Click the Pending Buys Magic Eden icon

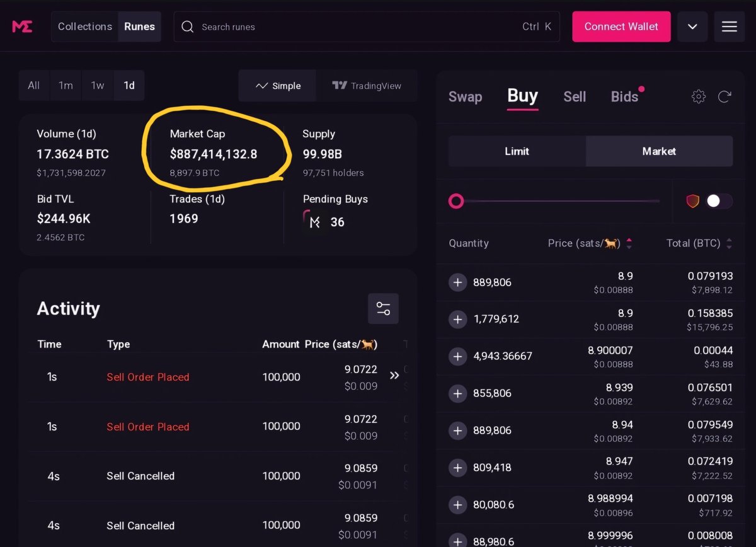point(314,222)
